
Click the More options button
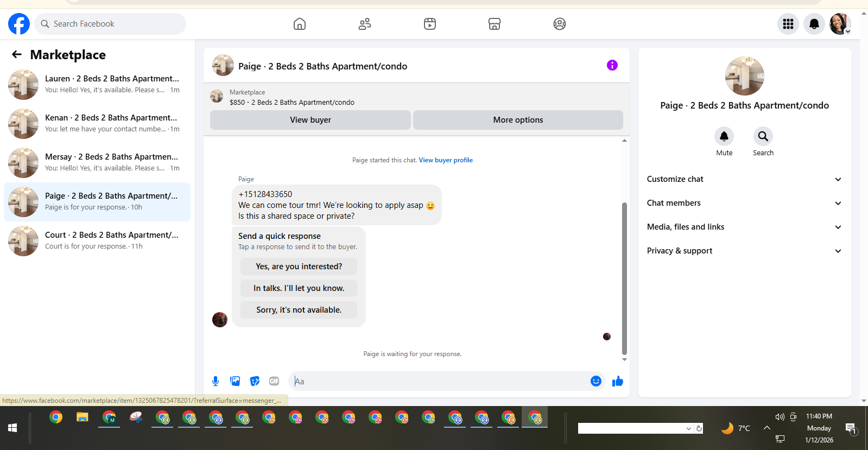point(518,120)
